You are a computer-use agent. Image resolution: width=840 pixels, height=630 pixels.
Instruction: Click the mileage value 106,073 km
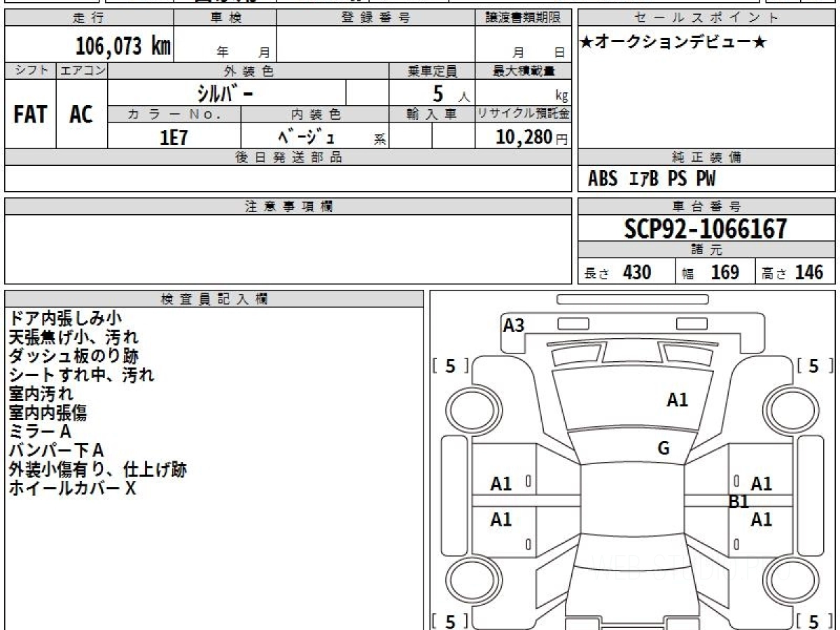123,46
